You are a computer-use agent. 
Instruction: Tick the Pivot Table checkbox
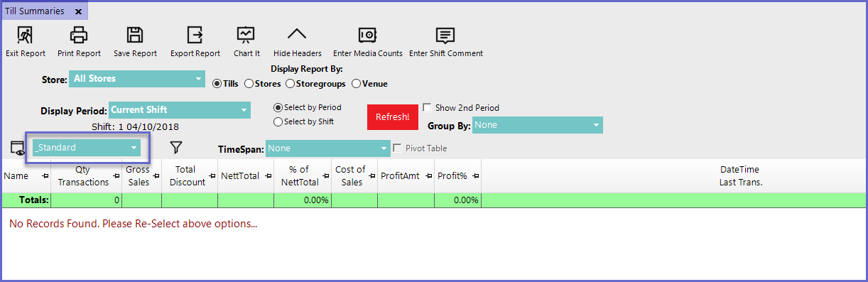tap(398, 148)
